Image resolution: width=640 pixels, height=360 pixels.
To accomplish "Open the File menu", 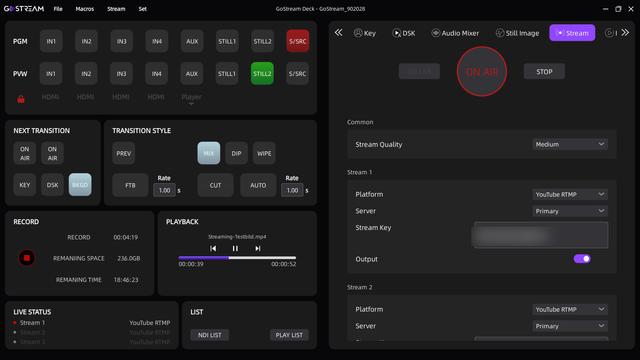I will tap(58, 9).
